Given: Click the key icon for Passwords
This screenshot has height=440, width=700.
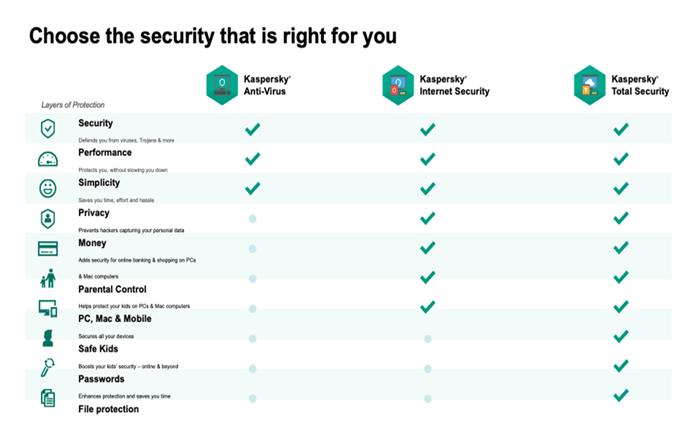Looking at the screenshot, I should point(47,368).
